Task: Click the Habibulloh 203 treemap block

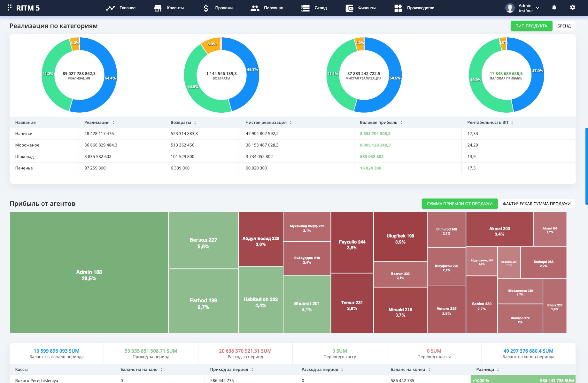Action: pos(261,300)
